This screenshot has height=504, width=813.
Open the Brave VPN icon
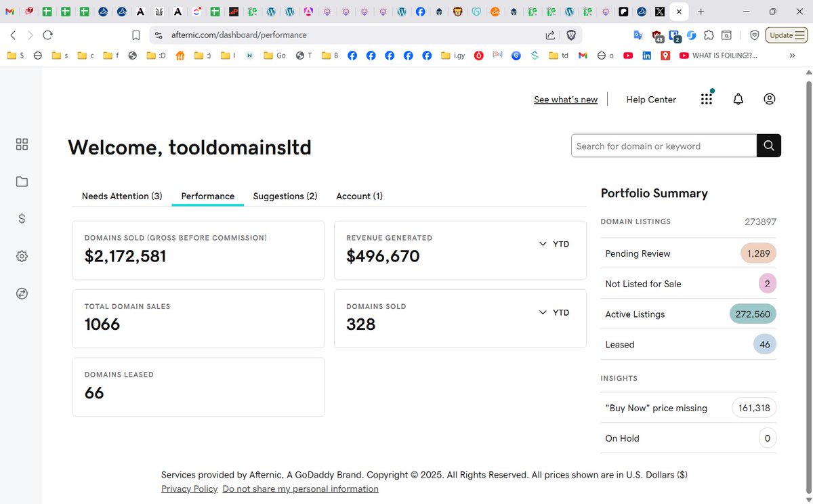(x=755, y=35)
